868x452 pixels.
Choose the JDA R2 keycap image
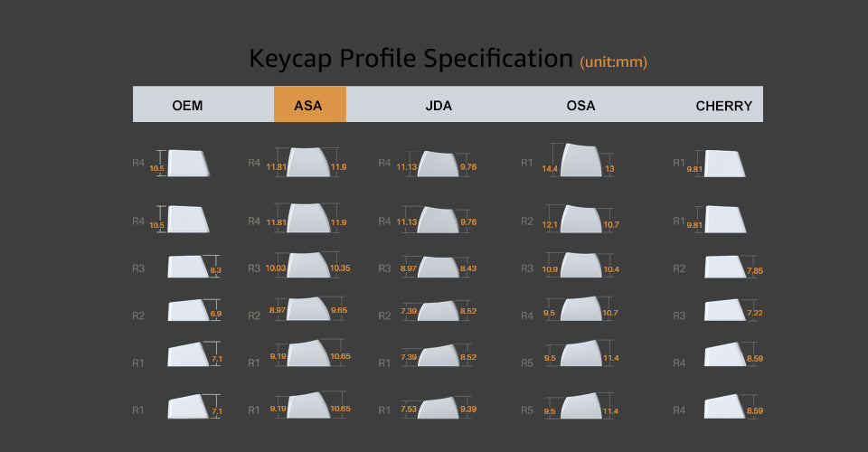[439, 311]
